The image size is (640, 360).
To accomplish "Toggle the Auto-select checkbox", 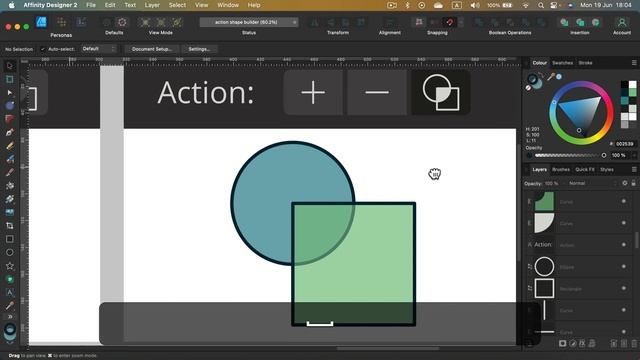I will point(42,49).
